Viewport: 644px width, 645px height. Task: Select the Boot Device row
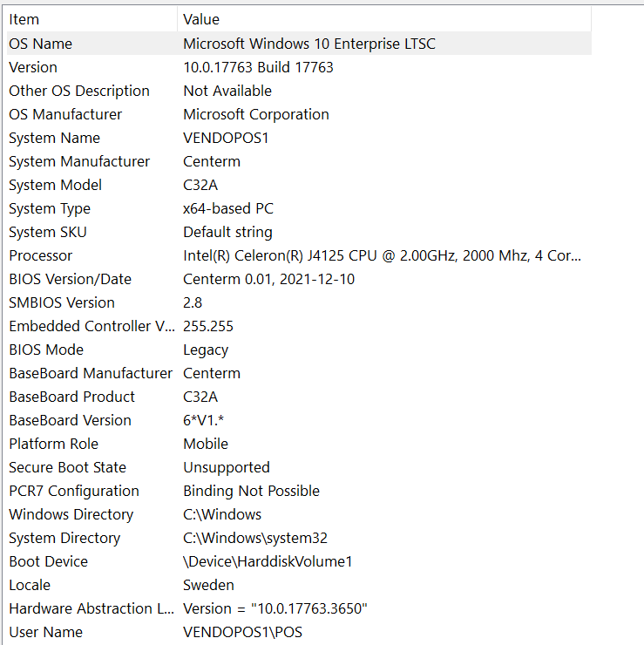(48, 561)
